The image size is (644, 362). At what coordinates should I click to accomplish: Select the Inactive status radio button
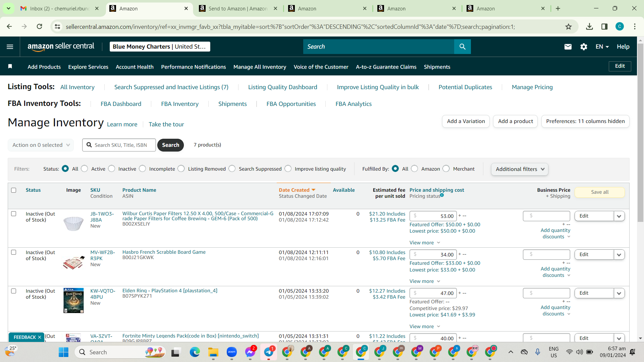(x=112, y=169)
